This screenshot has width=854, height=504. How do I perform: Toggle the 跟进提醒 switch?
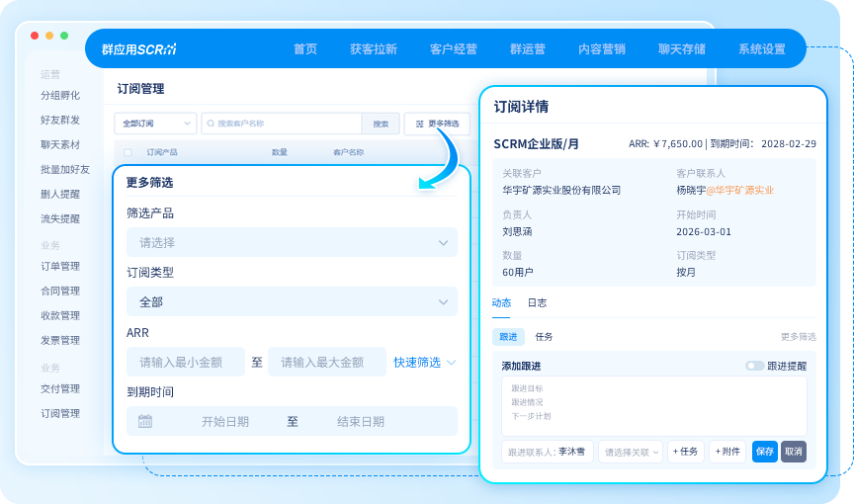[x=754, y=366]
